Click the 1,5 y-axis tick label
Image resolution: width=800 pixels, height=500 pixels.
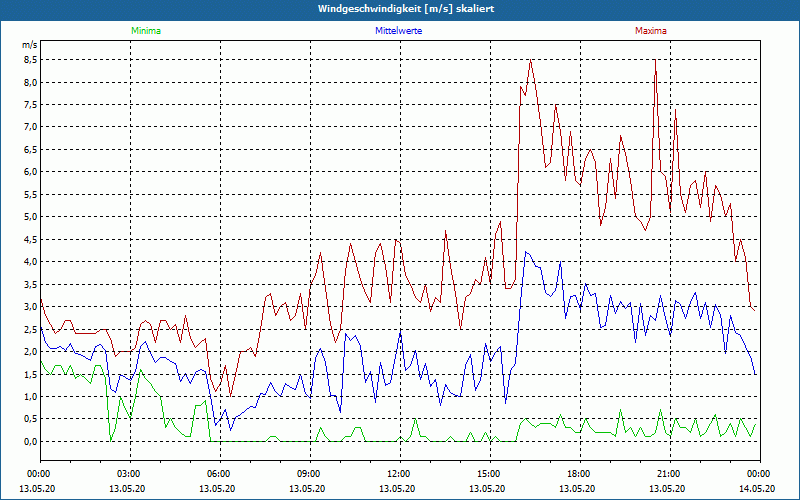(29, 374)
